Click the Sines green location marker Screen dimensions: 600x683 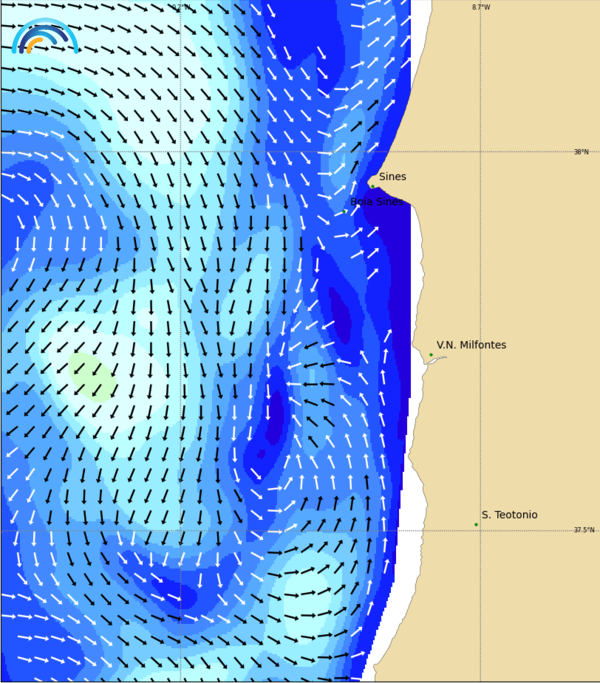372,186
